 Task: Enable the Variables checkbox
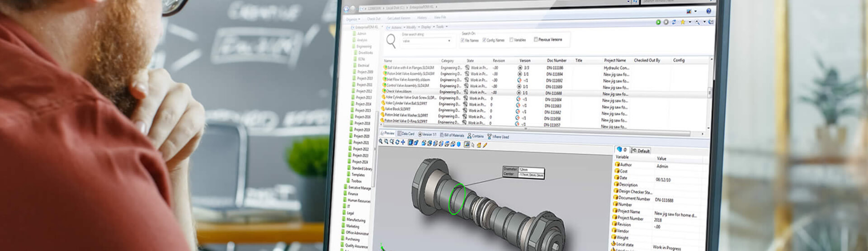tap(511, 40)
